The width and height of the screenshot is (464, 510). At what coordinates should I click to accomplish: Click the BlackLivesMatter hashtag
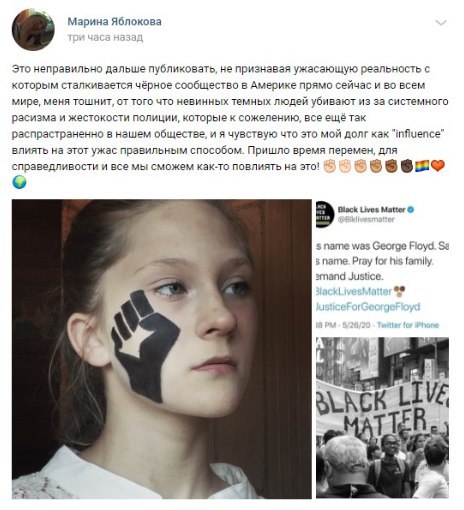click(x=353, y=291)
